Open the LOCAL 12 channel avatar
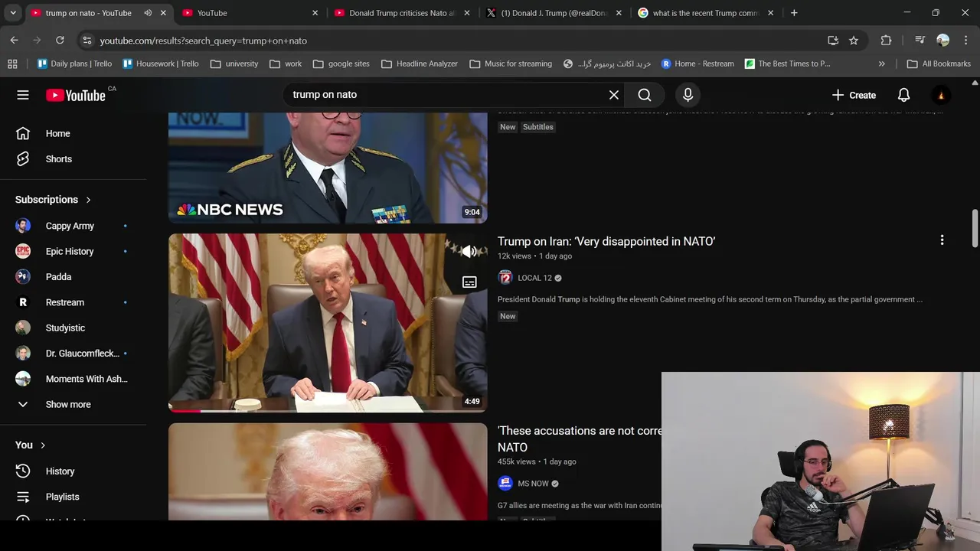 505,278
